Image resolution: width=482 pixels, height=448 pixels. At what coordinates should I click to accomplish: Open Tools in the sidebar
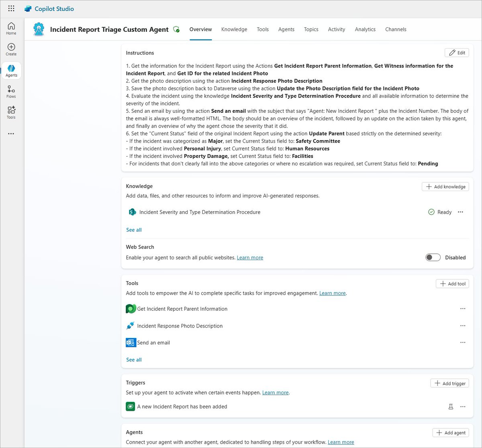pos(11,113)
